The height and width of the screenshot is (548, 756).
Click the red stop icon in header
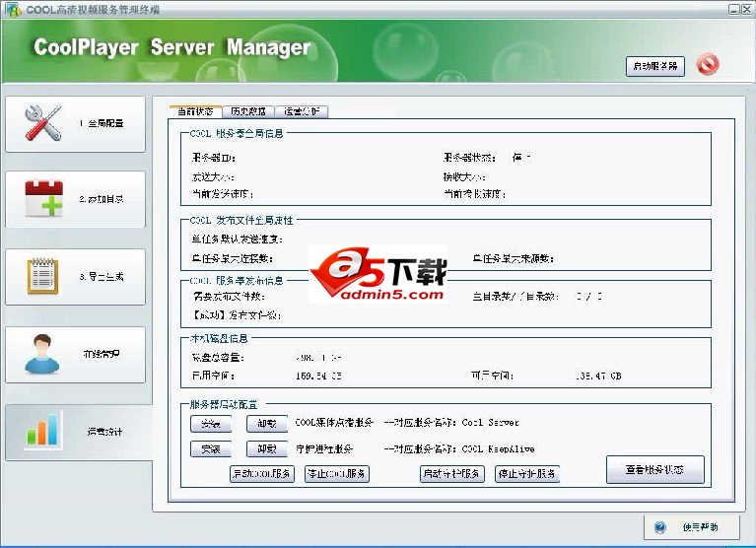[x=708, y=65]
